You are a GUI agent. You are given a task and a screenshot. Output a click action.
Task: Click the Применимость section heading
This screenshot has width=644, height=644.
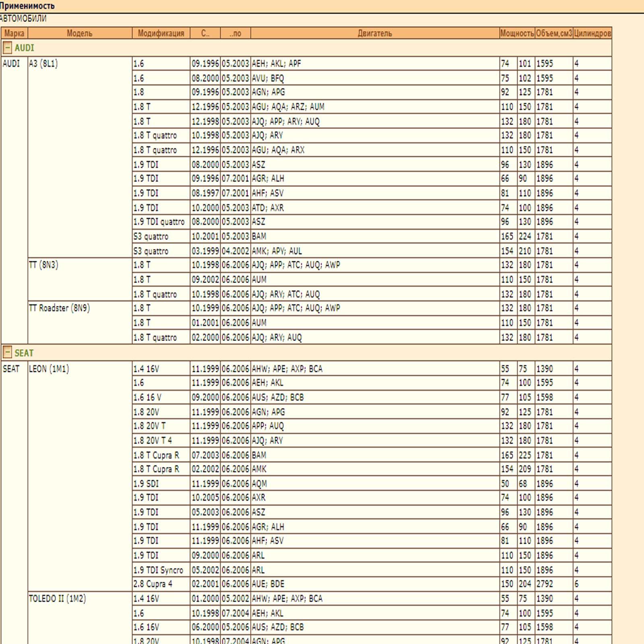click(x=28, y=6)
